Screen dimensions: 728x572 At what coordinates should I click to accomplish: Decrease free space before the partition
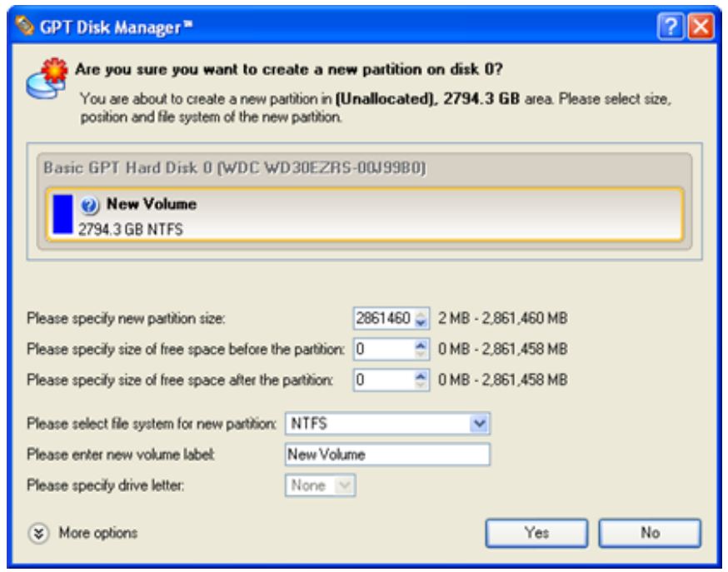pyautogui.click(x=421, y=354)
